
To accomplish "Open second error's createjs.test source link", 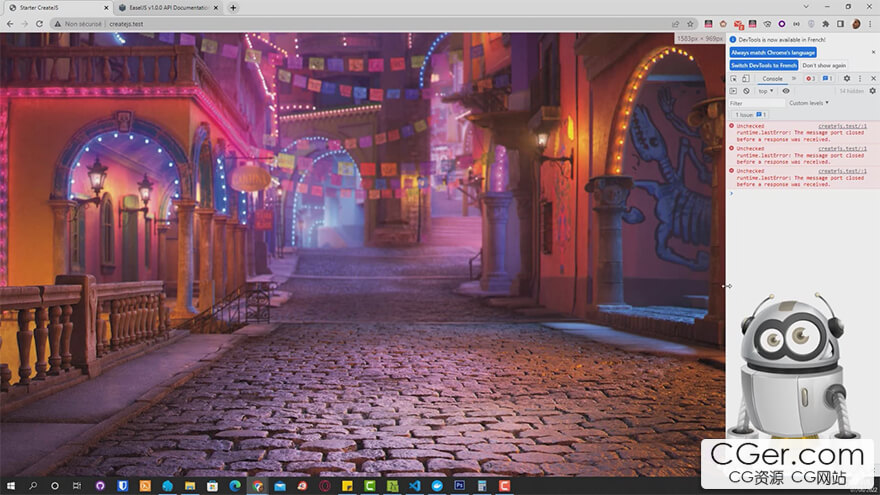I will coord(842,149).
